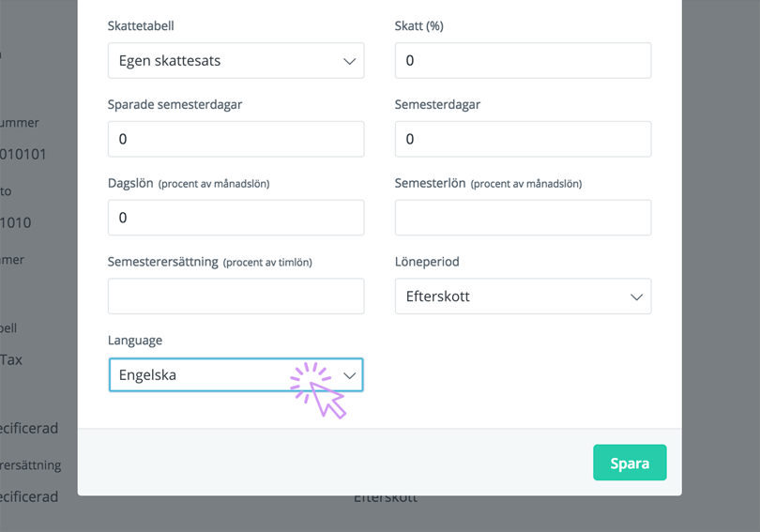760x532 pixels.
Task: Click the Skattetabell dropdown chevron arrow
Action: tap(349, 61)
